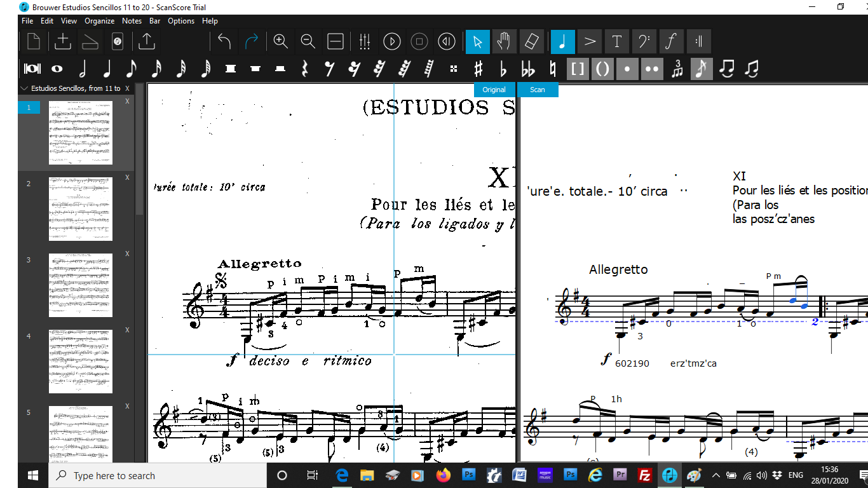Click the triplet tuplet icon

pyautogui.click(x=677, y=69)
